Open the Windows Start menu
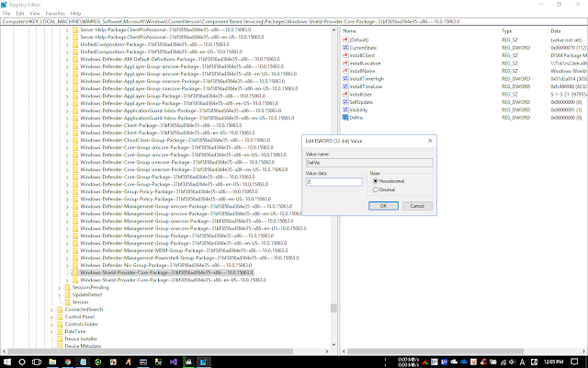 [x=6, y=362]
